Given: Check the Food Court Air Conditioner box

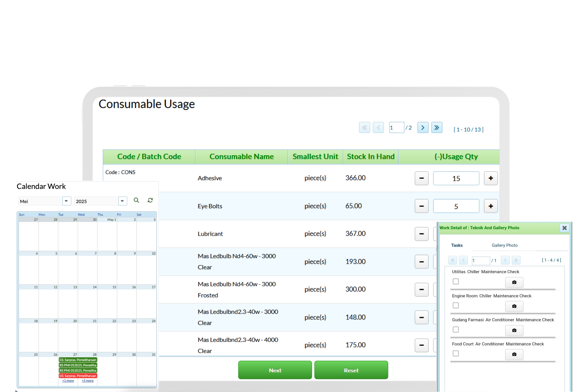Looking at the screenshot, I should (x=456, y=354).
